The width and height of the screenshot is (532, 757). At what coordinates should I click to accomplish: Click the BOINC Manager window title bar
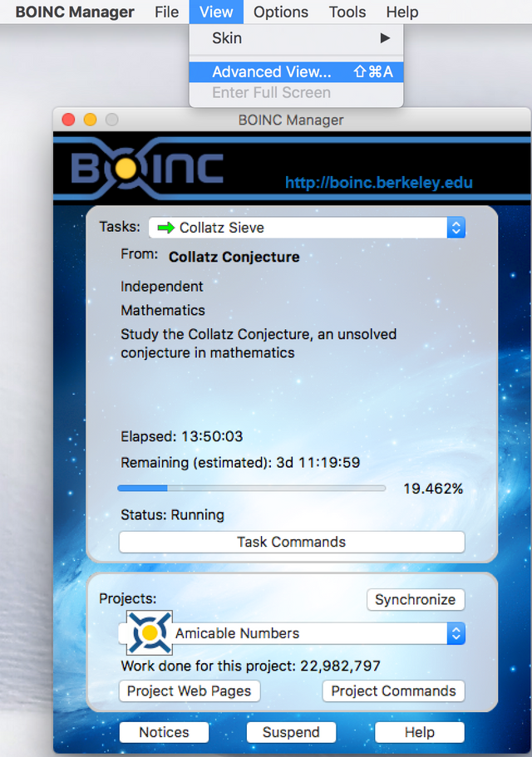pos(292,120)
